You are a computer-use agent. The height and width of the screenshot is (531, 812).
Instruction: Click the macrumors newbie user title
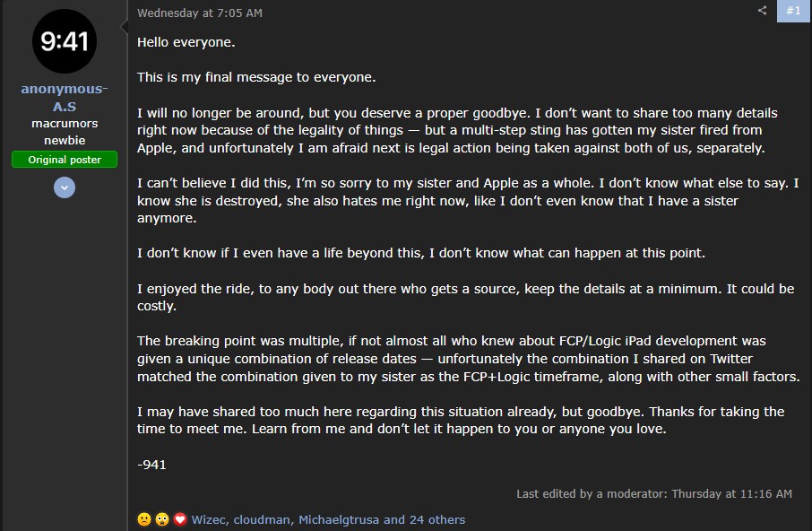[65, 132]
